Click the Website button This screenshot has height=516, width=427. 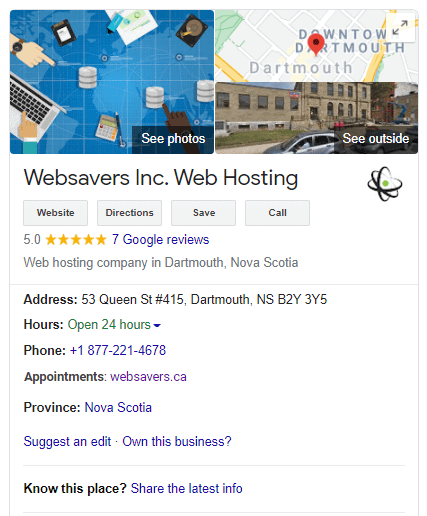point(55,213)
